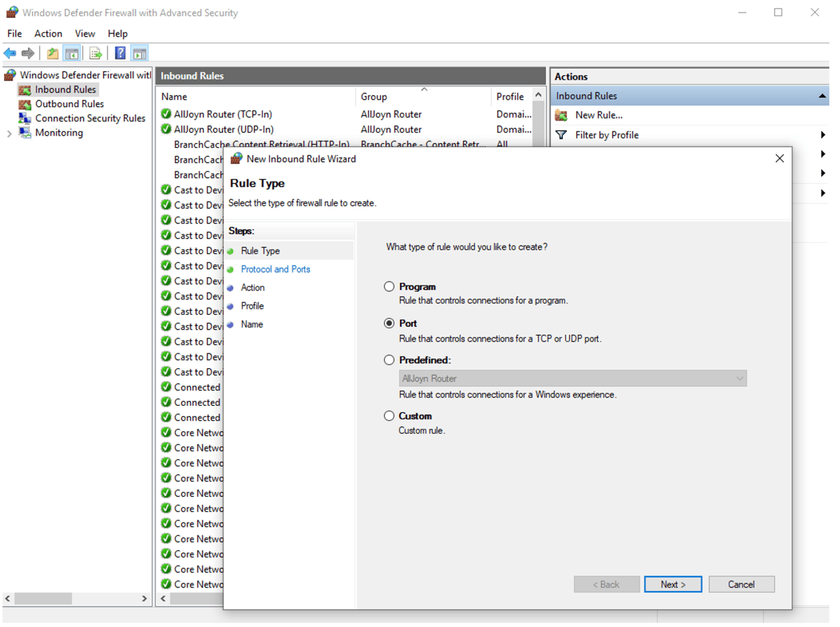Click the AllJoyn Router (TCP-In) rule name
The width and height of the screenshot is (840, 627).
[223, 114]
